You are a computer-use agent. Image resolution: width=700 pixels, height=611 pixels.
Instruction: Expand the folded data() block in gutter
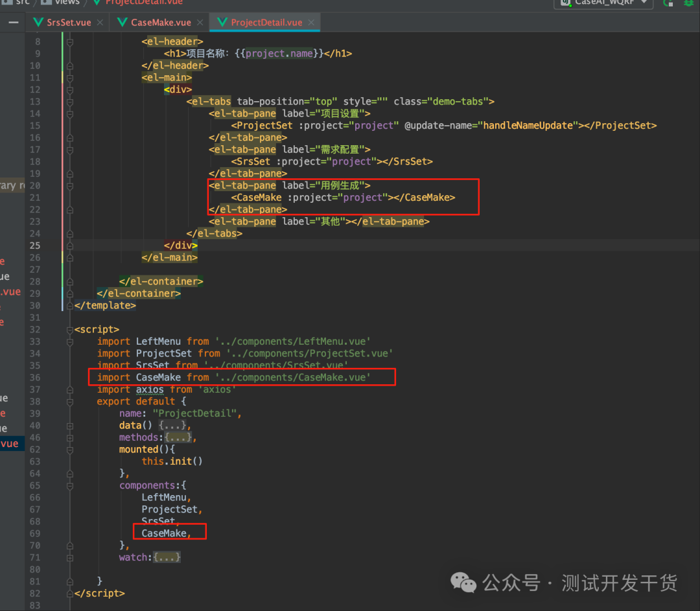69,425
